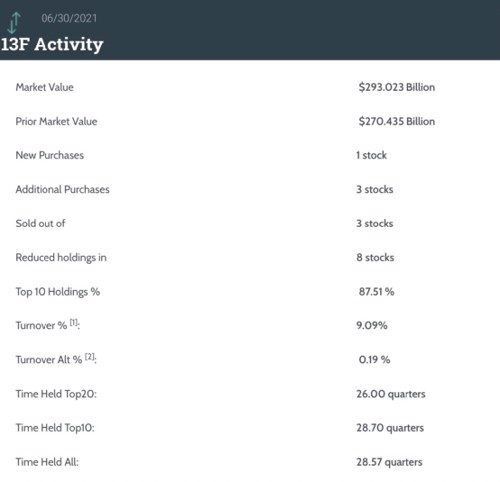Screen dimensions: 500x482
Task: Click the $293.023 Billion value
Action: click(397, 87)
